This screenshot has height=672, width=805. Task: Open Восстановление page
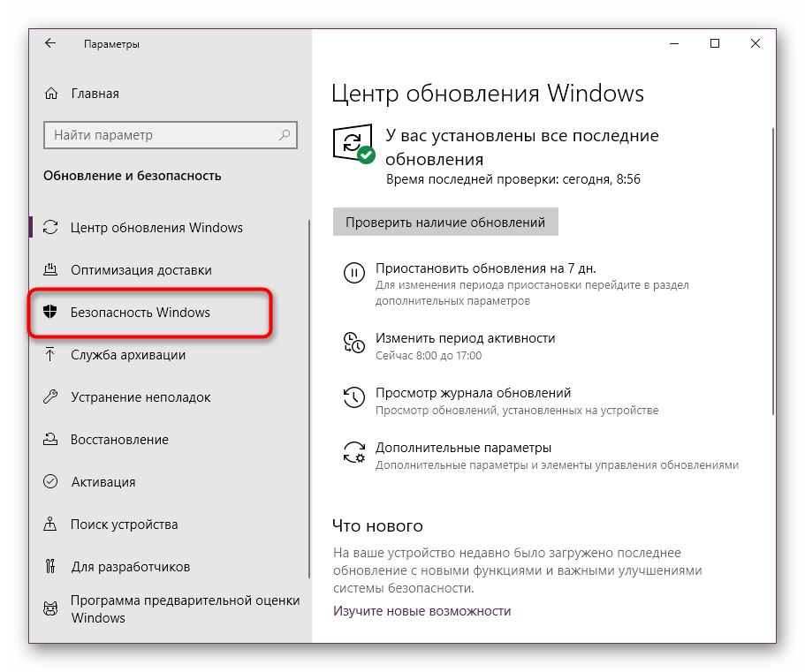[x=119, y=440]
